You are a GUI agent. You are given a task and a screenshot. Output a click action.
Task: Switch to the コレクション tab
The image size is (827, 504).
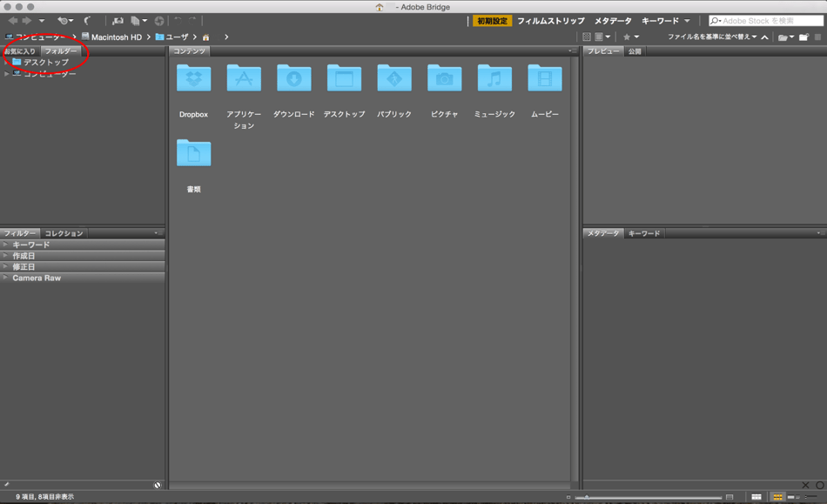tap(64, 233)
